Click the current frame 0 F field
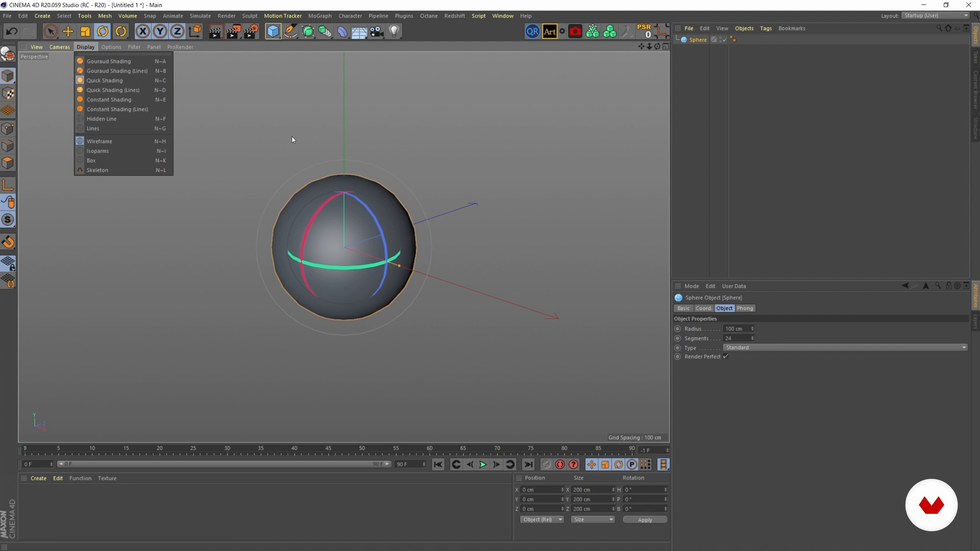Viewport: 980px width, 551px height. point(36,464)
